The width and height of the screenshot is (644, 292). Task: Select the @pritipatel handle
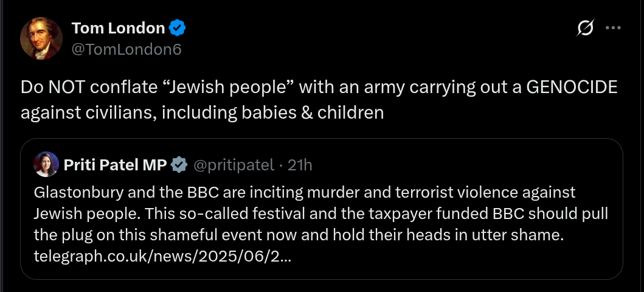233,164
